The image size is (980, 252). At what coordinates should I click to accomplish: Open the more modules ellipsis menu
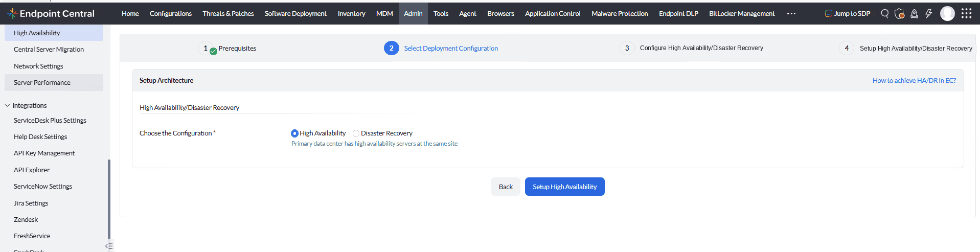click(791, 13)
